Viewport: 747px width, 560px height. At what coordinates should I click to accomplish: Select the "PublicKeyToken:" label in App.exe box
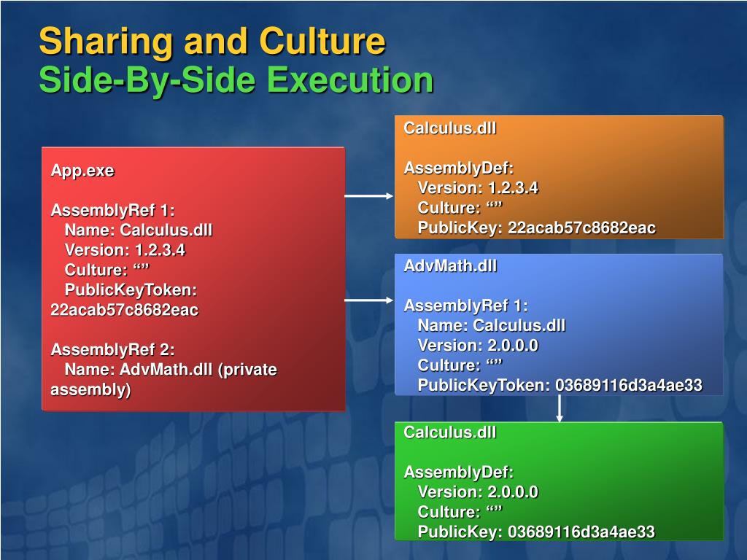[x=131, y=290]
